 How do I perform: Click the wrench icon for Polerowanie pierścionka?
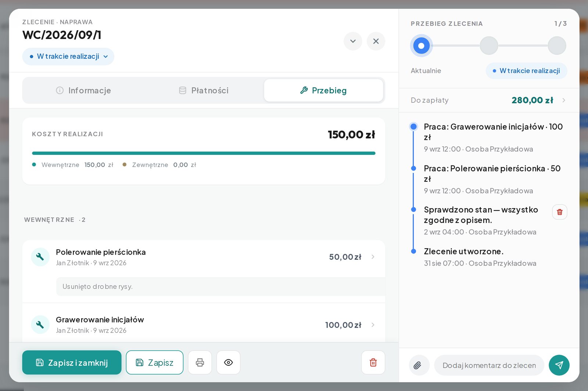pos(40,257)
